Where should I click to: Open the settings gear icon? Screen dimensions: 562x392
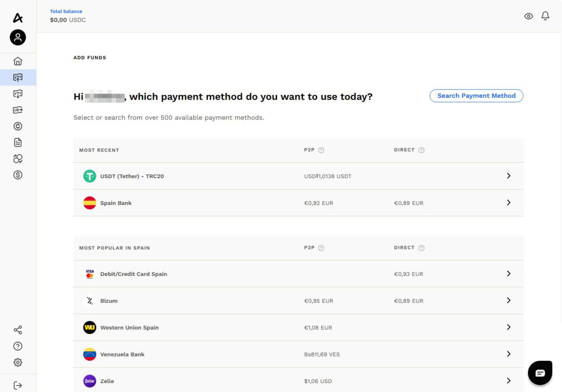[18, 363]
